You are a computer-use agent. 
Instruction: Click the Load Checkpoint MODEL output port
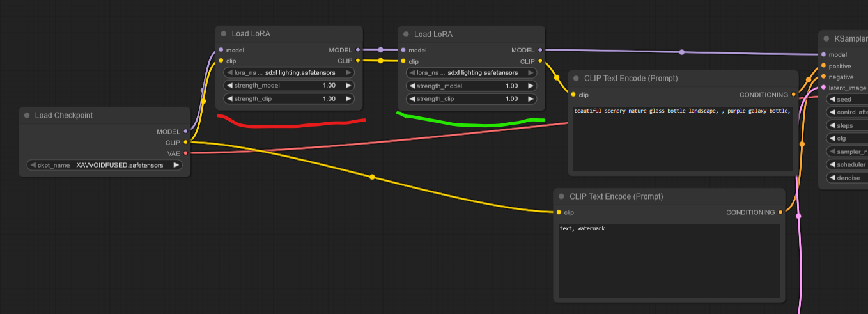point(185,132)
